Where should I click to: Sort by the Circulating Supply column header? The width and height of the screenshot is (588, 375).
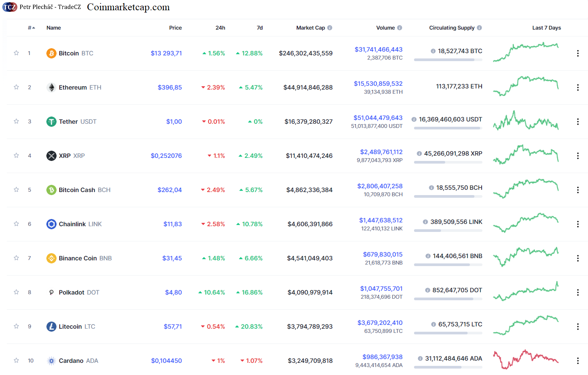(x=452, y=28)
